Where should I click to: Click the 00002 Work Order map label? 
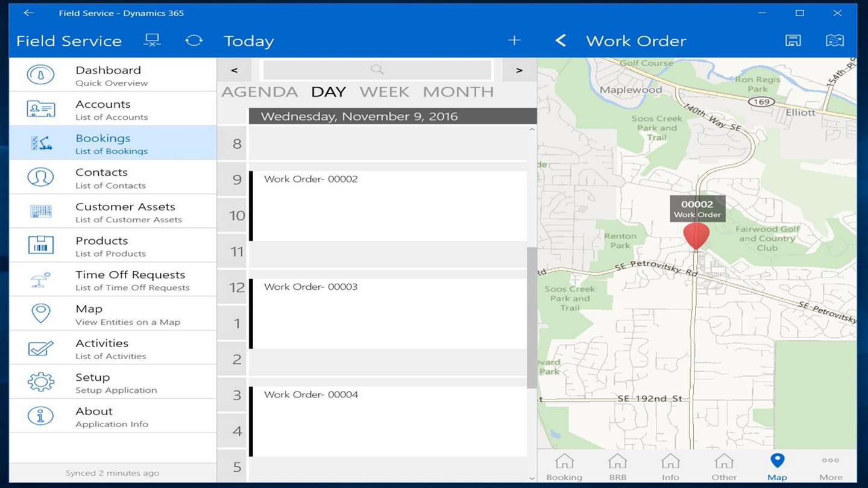click(x=697, y=208)
